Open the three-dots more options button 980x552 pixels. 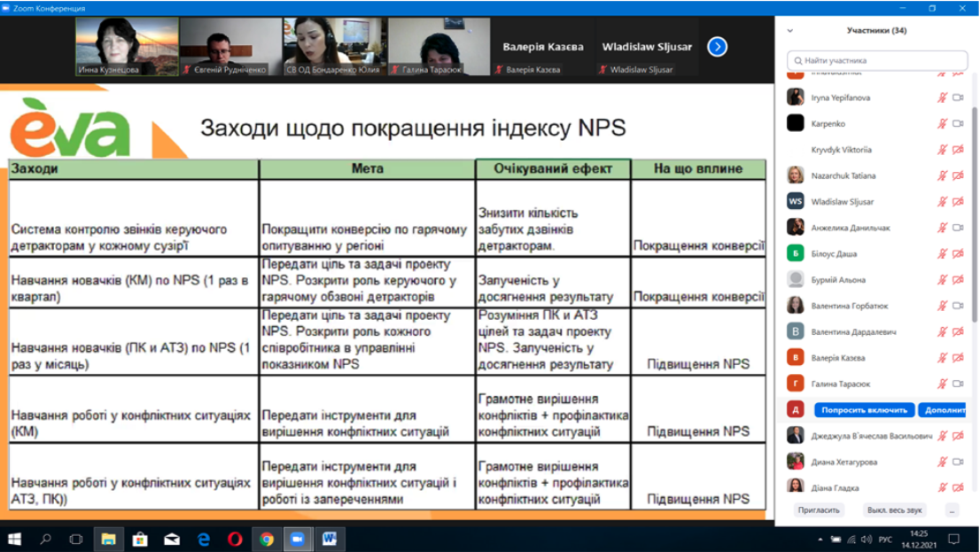(x=952, y=510)
